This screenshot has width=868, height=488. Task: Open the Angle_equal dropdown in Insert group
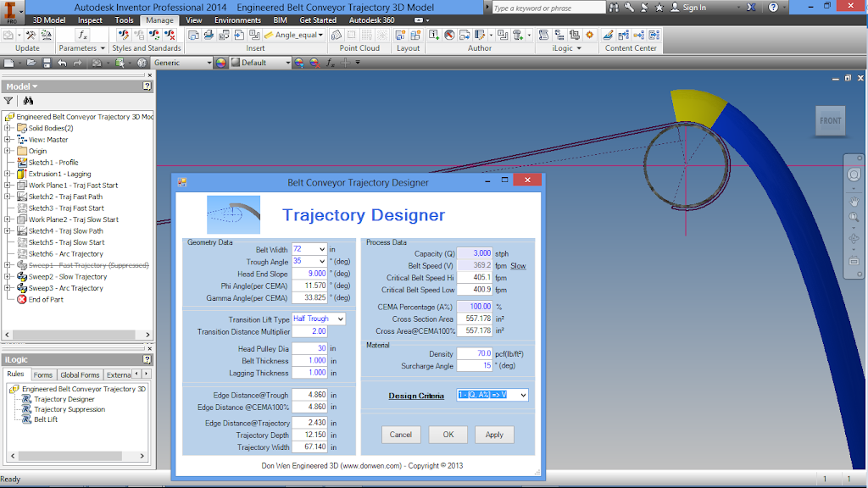point(320,35)
